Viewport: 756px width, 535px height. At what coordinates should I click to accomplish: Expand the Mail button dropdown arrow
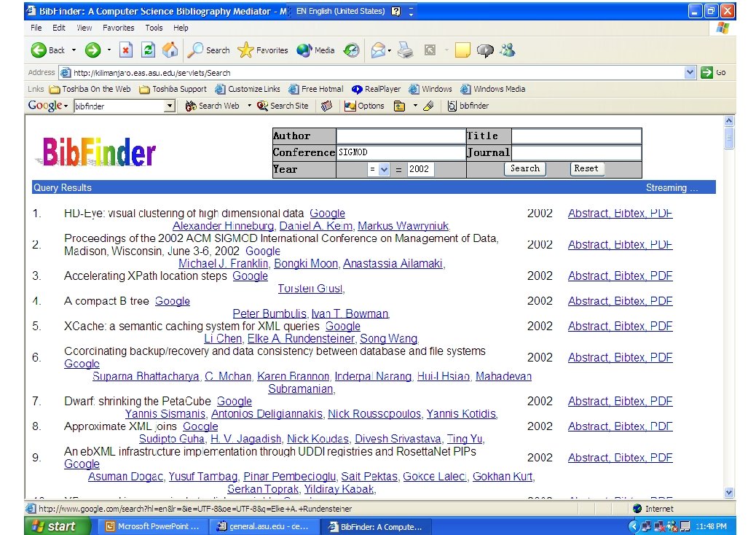(x=389, y=50)
